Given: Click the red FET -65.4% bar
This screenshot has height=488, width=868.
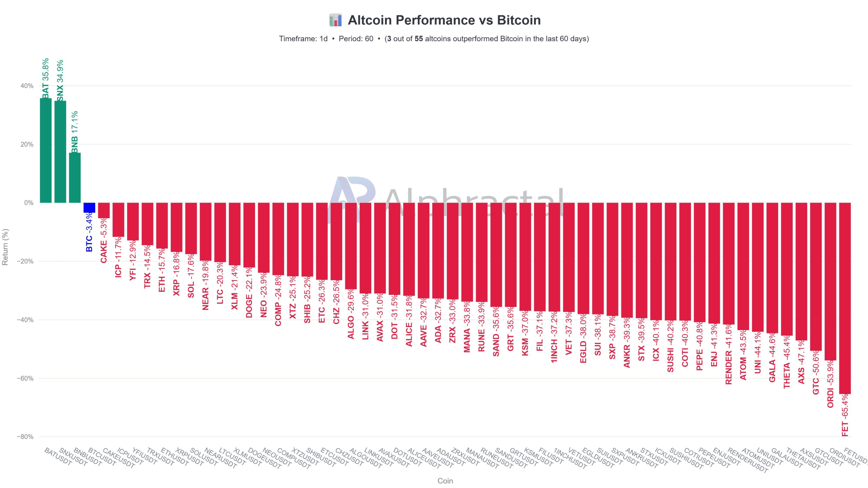Looking at the screenshot, I should click(x=845, y=298).
